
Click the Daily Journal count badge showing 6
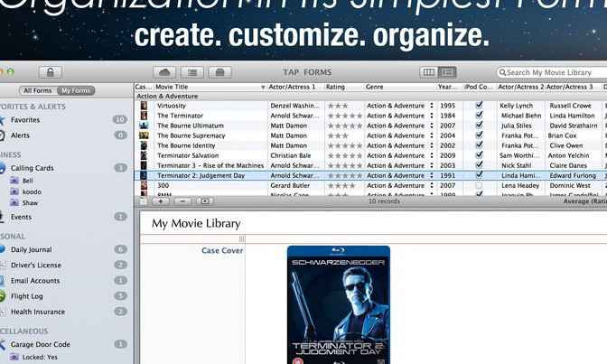(120, 249)
